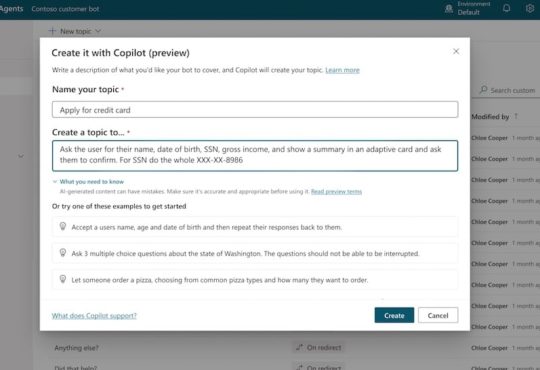540x370 pixels.
Task: Click lightbulb icon next to Washington questions example
Action: pos(63,253)
